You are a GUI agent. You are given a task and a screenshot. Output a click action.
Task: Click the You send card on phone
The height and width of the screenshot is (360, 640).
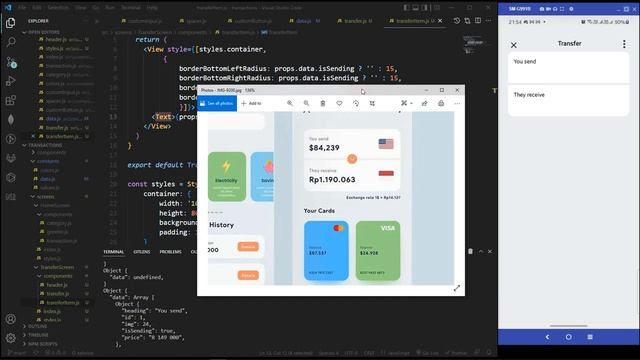[x=569, y=67]
